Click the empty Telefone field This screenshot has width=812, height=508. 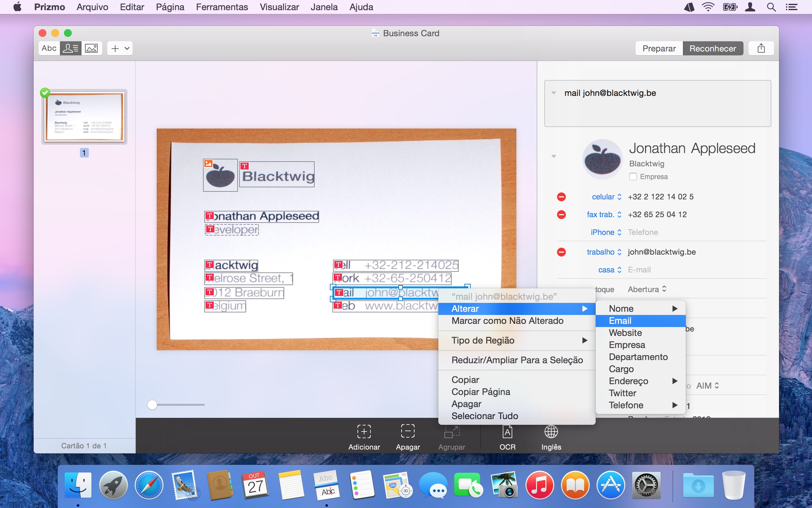643,232
